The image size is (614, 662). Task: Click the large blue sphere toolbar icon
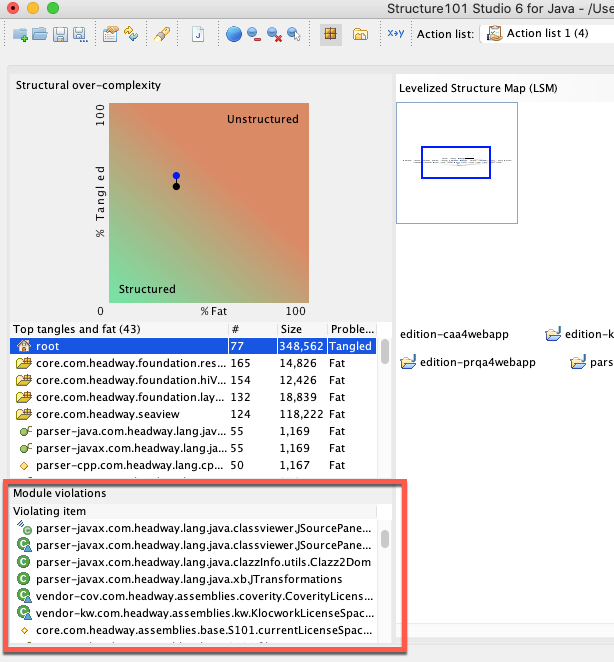point(234,34)
